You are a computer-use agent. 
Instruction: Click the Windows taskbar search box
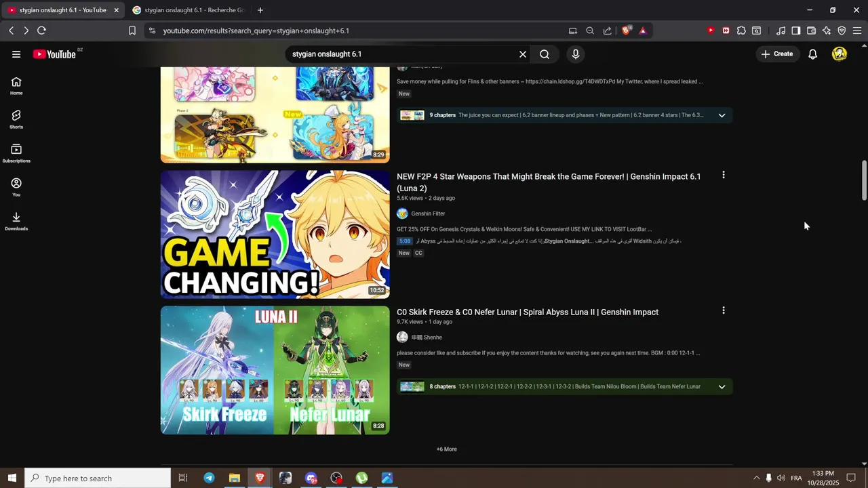pyautogui.click(x=98, y=478)
